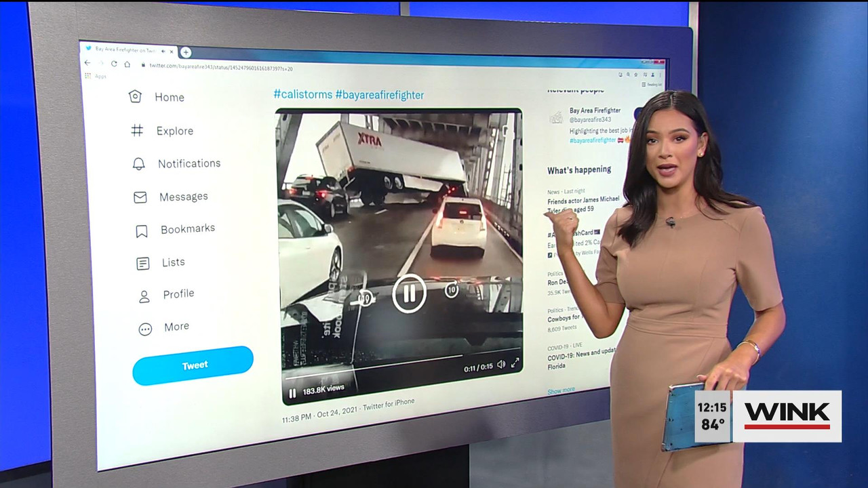The width and height of the screenshot is (868, 488).
Task: Click the Bay Area Firefighter profile avatar
Action: point(556,117)
